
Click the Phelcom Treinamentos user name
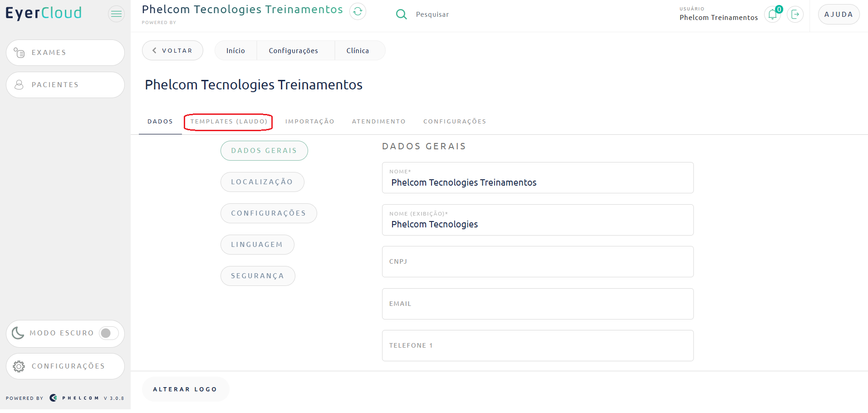pos(718,18)
